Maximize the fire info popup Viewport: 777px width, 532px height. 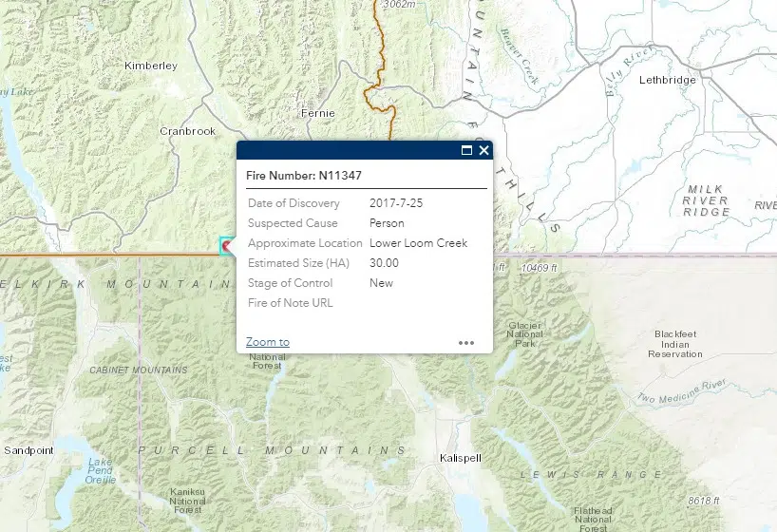click(x=466, y=150)
